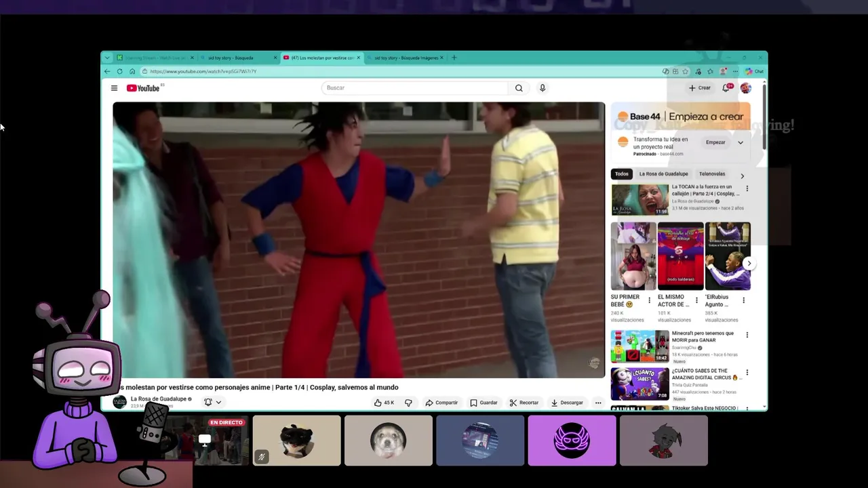Screen dimensions: 868x488
Task: Open 'ElRubius Agunto' short thumbnail
Action: click(x=728, y=256)
